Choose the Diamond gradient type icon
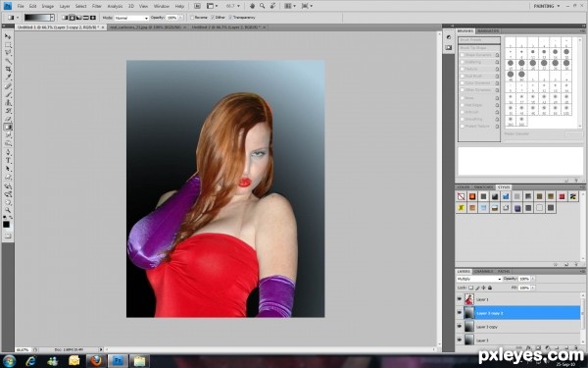Screen dimensions: 588x368 click(x=93, y=18)
